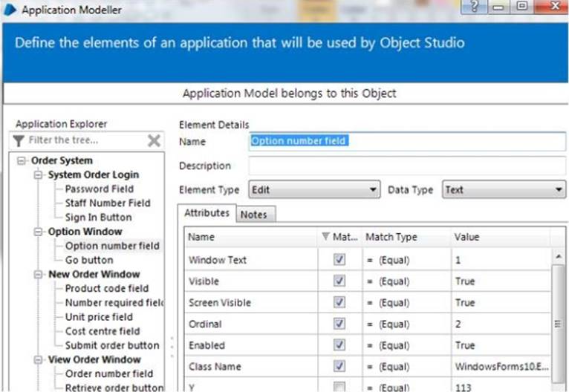Uncheck the Class Name match checkbox
This screenshot has height=392, width=569.
click(339, 367)
